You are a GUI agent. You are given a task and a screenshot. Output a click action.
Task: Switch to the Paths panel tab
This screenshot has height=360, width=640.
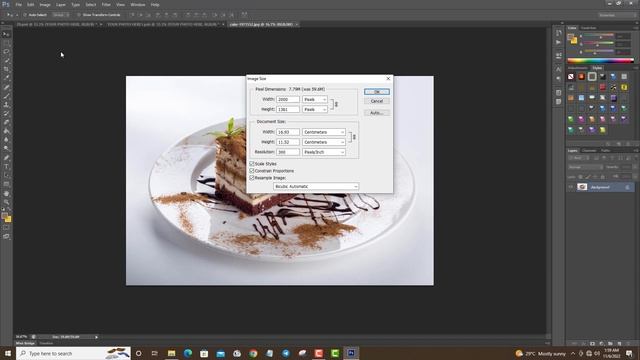point(606,151)
